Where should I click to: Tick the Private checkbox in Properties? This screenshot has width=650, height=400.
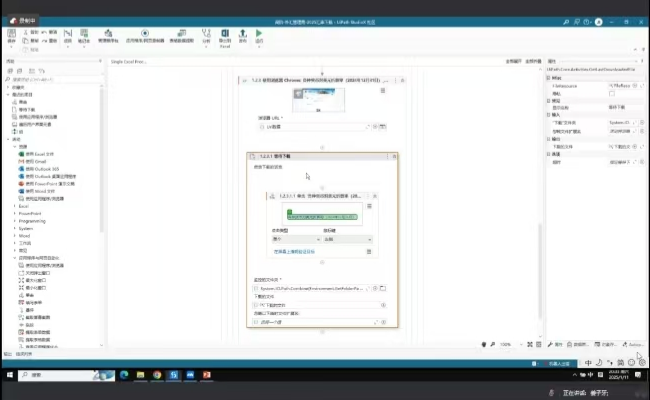click(612, 94)
